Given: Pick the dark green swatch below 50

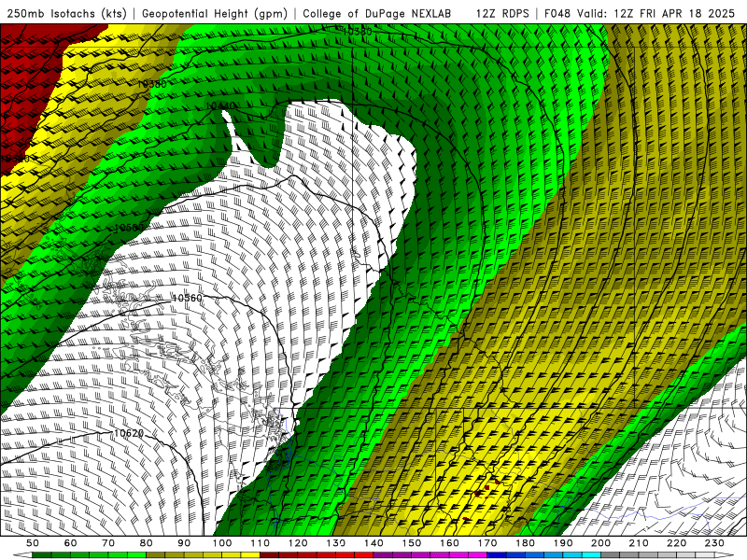Looking at the screenshot, I should (42, 555).
